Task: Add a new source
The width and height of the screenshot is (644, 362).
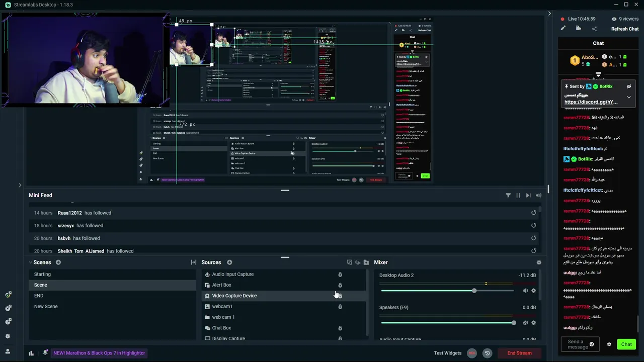Action: pyautogui.click(x=229, y=262)
